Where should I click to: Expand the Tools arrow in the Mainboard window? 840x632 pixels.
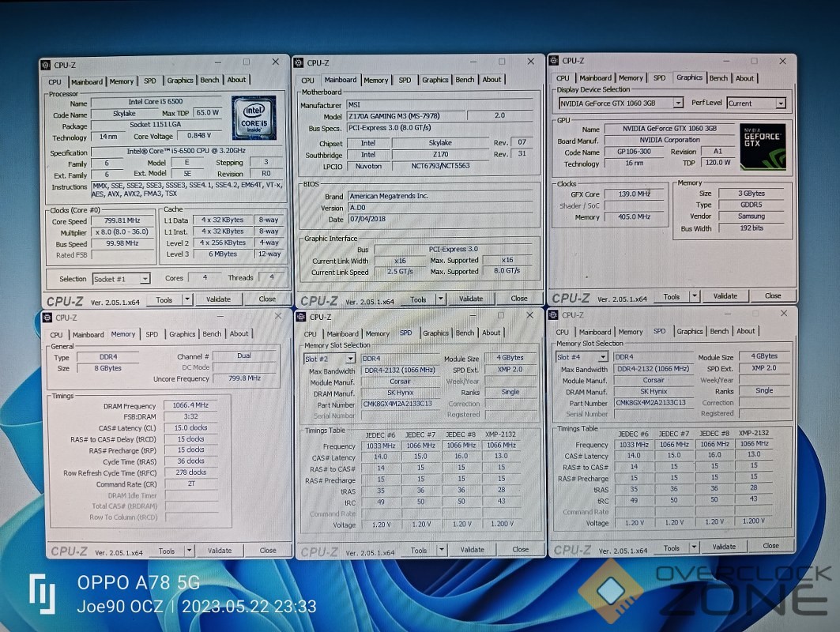click(x=440, y=299)
